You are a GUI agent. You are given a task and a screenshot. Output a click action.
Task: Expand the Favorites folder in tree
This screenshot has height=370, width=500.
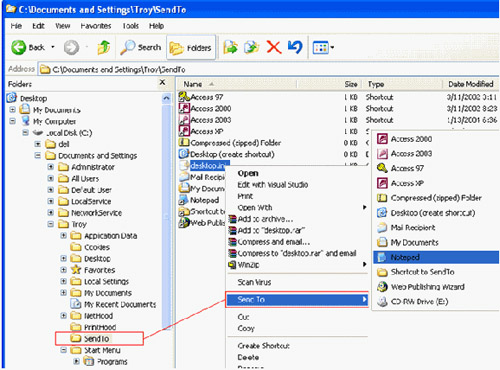coord(63,270)
